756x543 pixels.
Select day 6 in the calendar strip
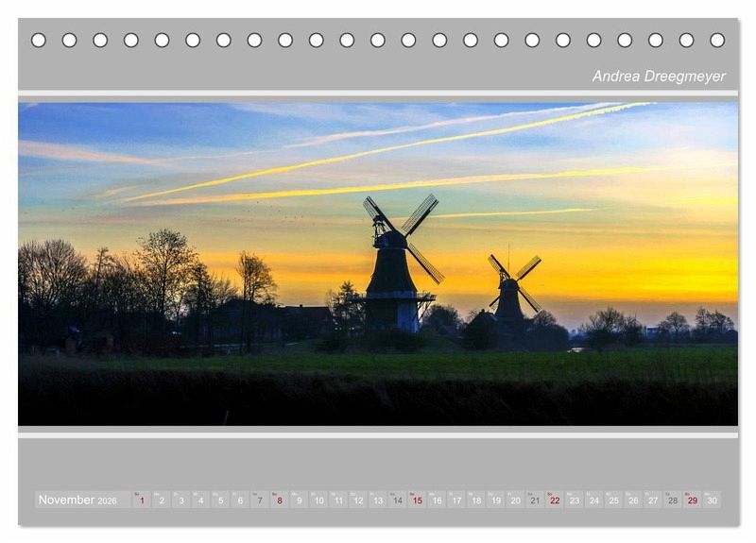point(240,500)
